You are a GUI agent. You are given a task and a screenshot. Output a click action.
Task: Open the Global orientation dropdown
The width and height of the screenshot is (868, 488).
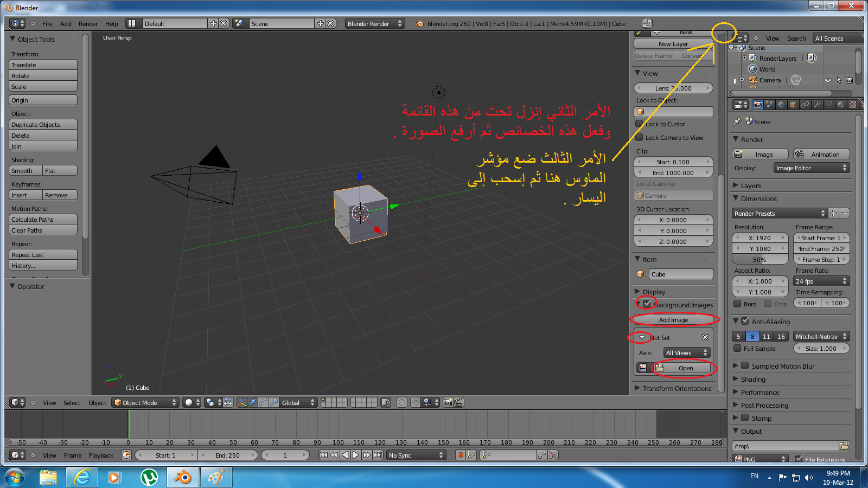(x=298, y=402)
